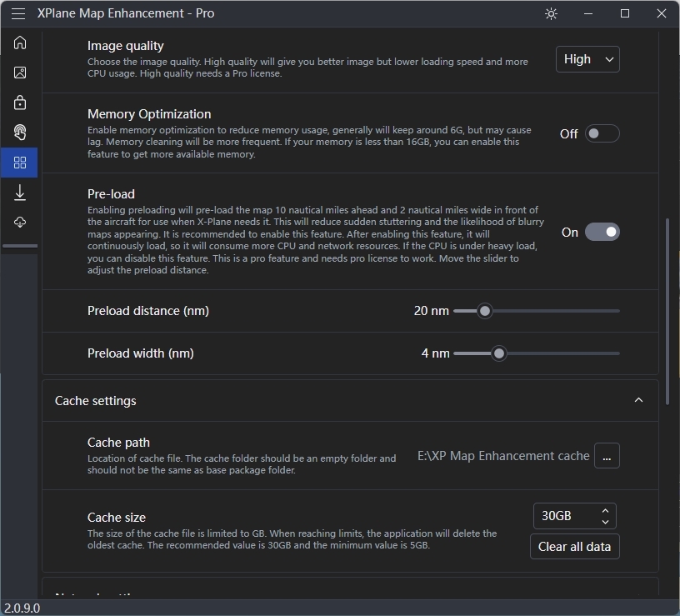This screenshot has height=616, width=680.
Task: Open the lock/license sidebar icon
Action: coord(20,103)
